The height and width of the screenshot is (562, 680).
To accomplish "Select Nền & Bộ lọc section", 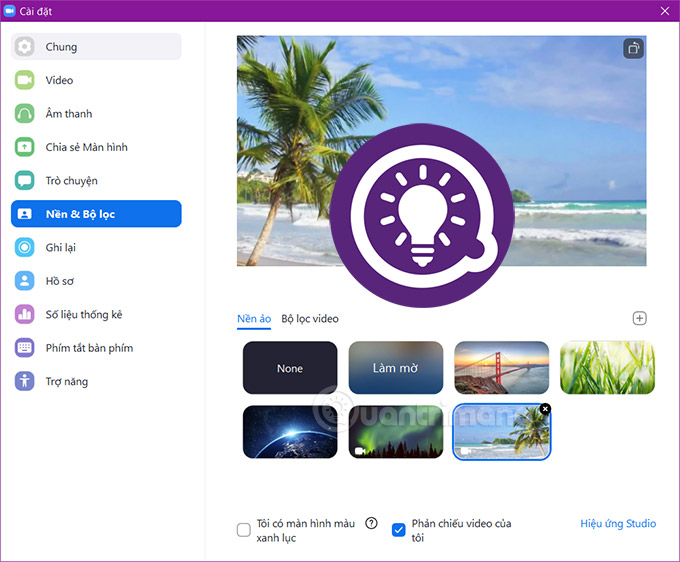I will [96, 214].
